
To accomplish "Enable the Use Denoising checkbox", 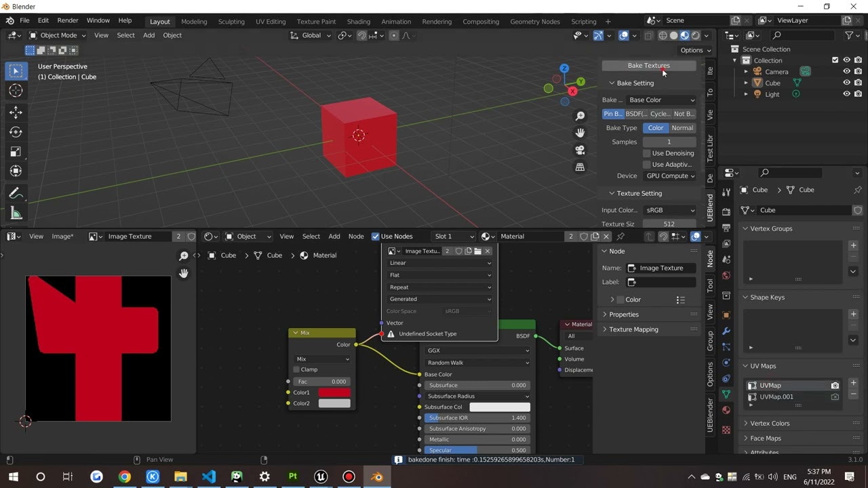I will (647, 153).
